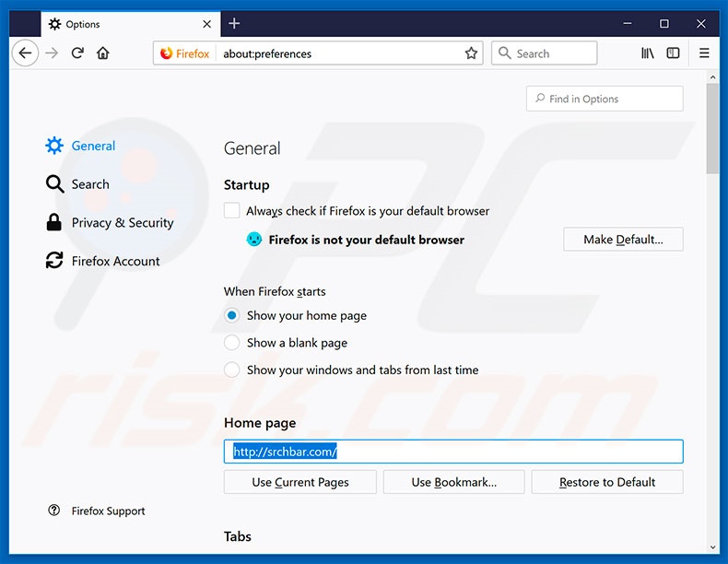728x564 pixels.
Task: Click the forward navigation arrow
Action: point(52,53)
